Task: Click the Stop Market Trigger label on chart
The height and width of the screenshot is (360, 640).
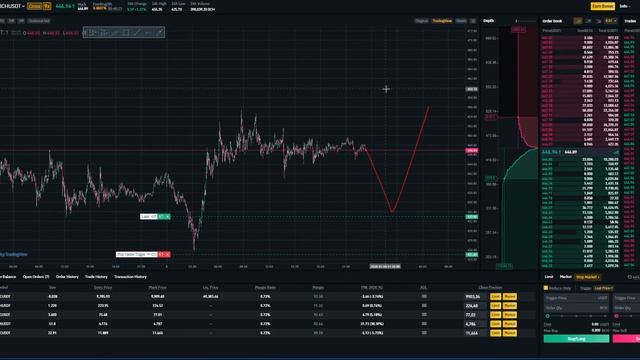Action: click(x=136, y=255)
